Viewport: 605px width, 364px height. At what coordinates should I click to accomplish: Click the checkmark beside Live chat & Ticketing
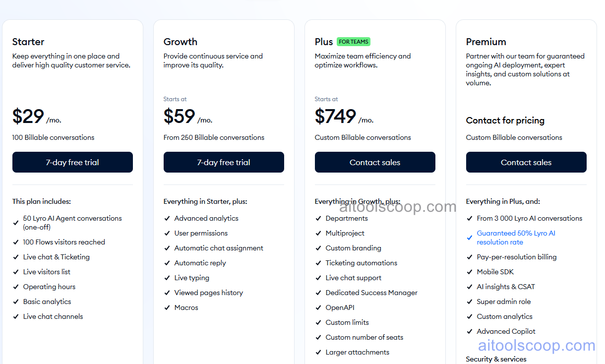coord(16,257)
